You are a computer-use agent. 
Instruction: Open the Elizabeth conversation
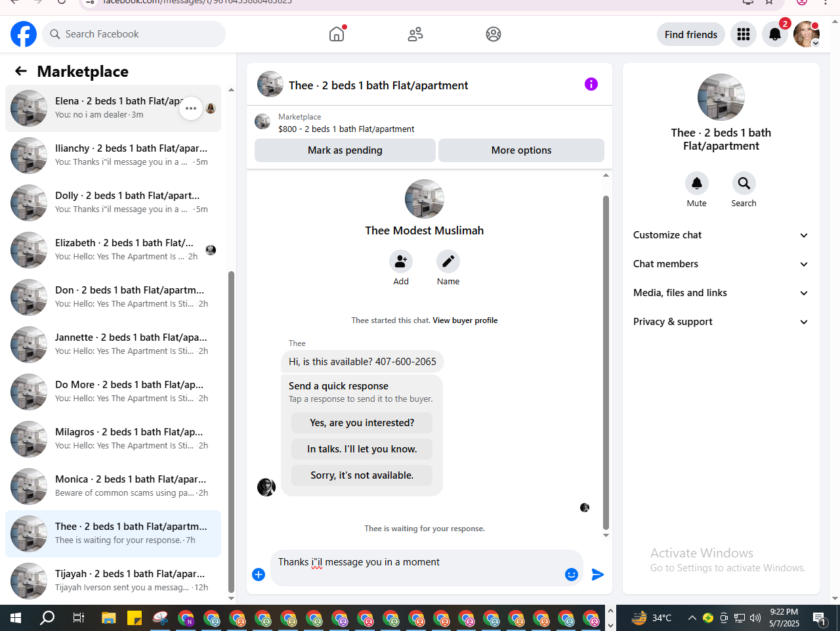click(113, 250)
